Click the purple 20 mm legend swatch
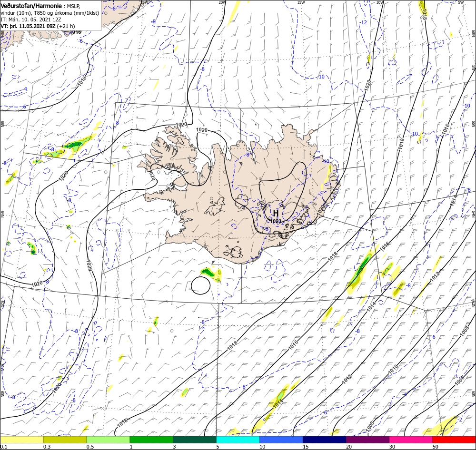 pos(367,440)
